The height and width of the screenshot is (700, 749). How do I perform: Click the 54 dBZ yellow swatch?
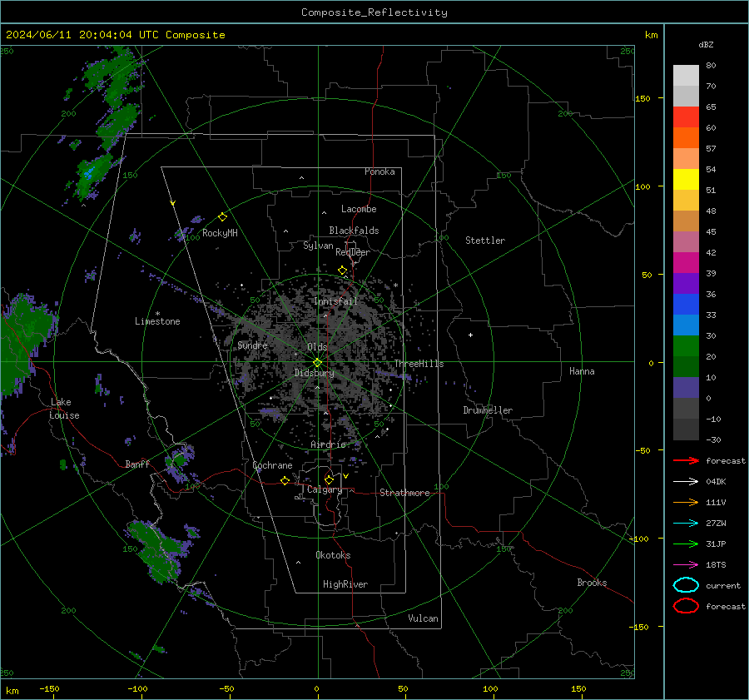686,179
